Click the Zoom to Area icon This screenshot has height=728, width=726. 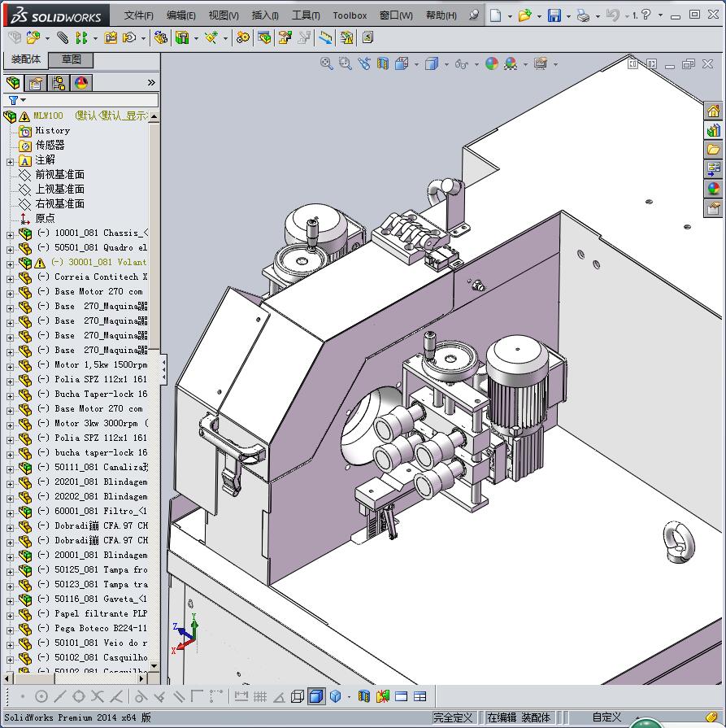345,63
